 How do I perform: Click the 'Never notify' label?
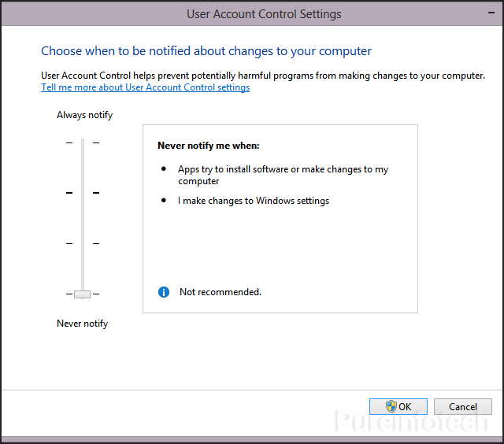82,324
